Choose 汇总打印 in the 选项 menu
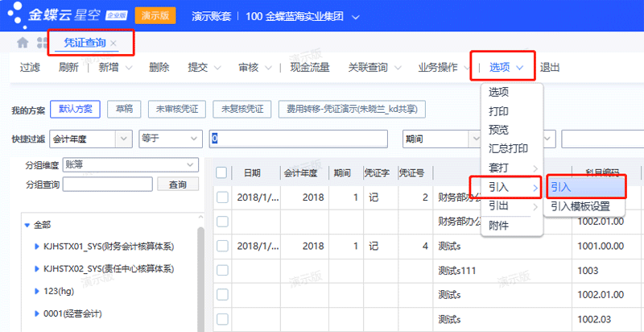Screen dimensions: 644x332 [508, 148]
